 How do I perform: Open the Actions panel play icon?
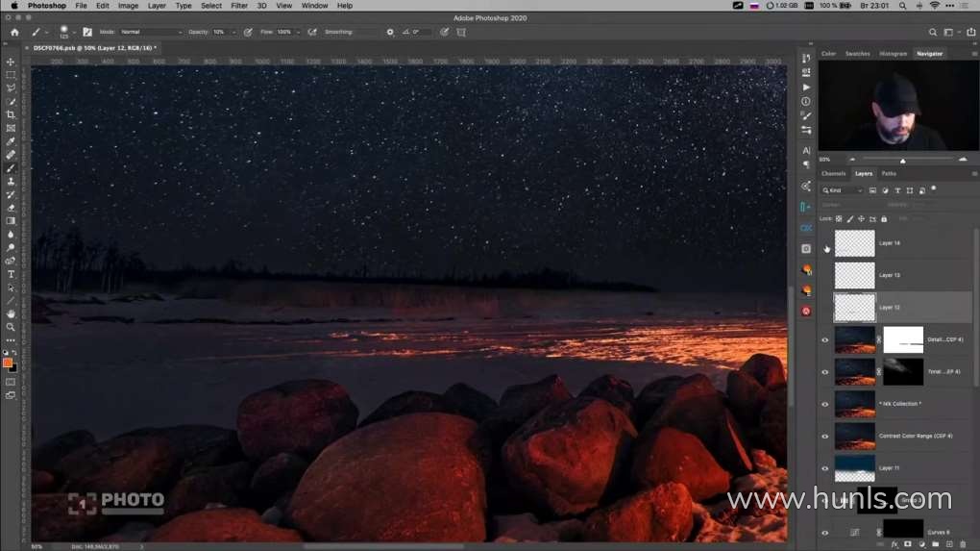point(806,87)
